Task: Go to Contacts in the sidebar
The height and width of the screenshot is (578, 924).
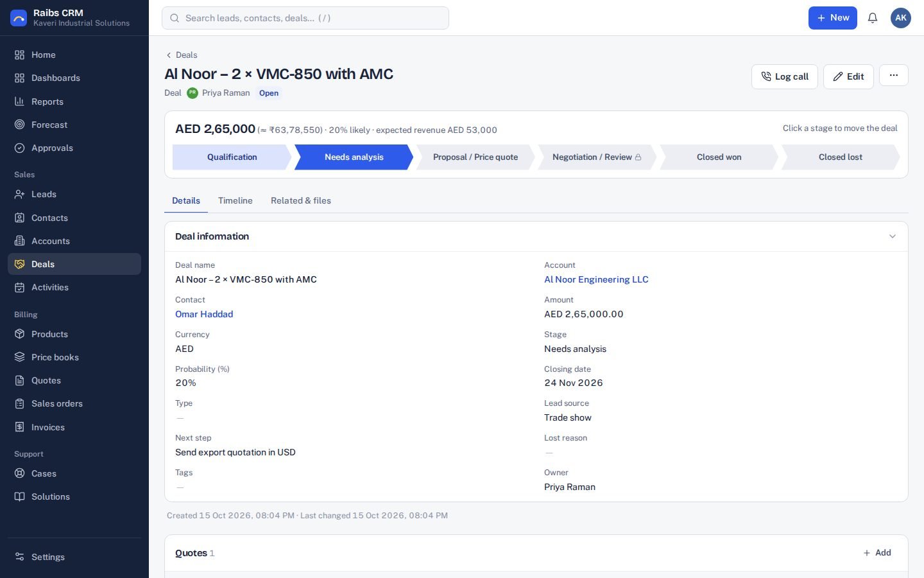Action: (74, 218)
